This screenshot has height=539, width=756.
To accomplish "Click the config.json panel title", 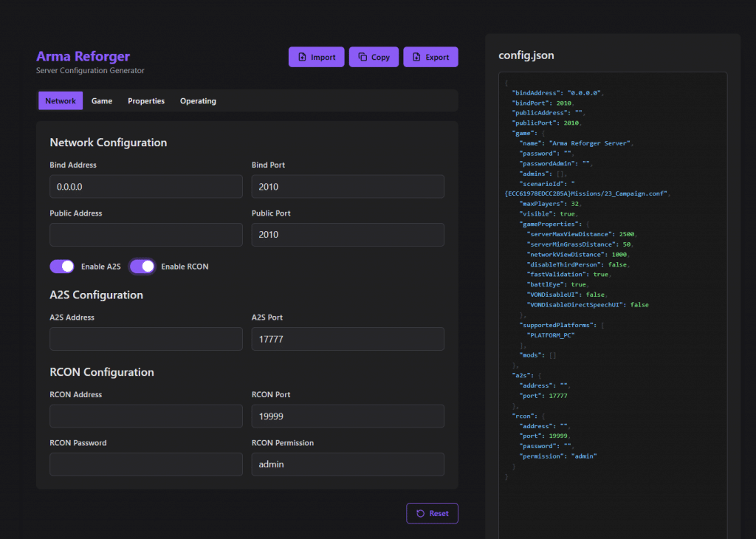I will (526, 55).
